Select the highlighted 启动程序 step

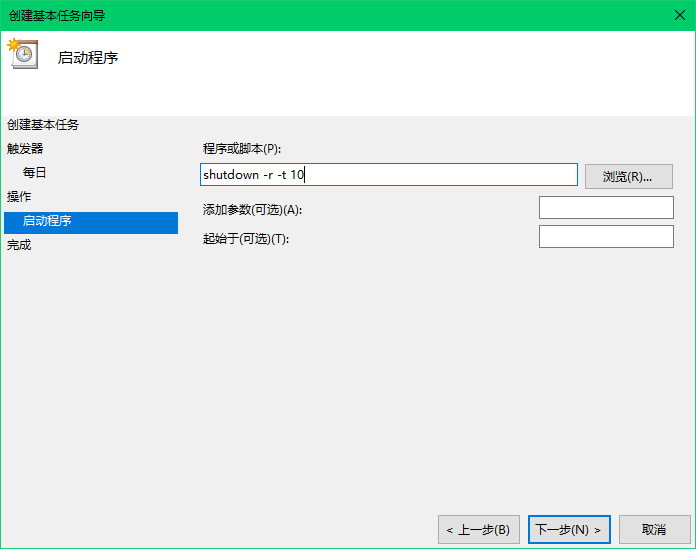91,222
